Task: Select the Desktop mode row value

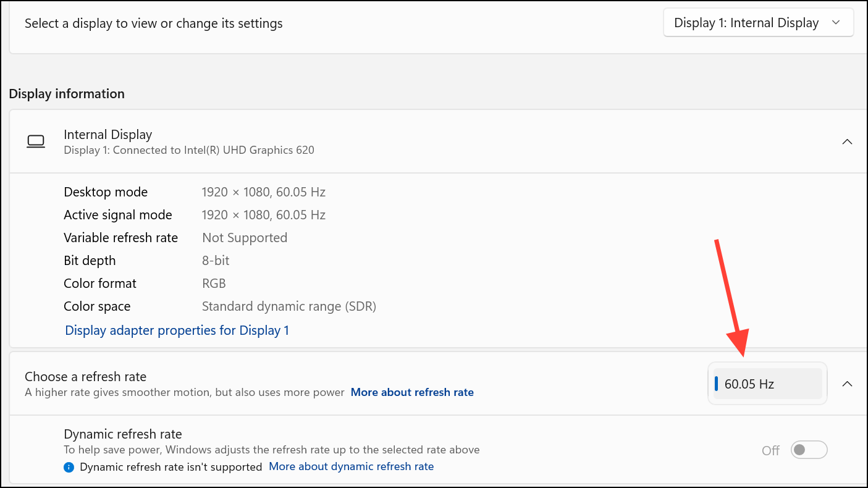Action: (x=263, y=191)
